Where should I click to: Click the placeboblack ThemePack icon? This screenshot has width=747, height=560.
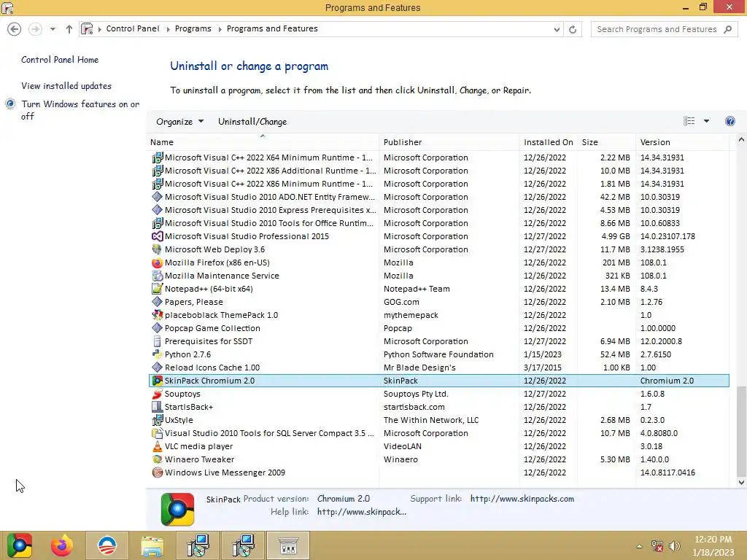[x=158, y=315]
